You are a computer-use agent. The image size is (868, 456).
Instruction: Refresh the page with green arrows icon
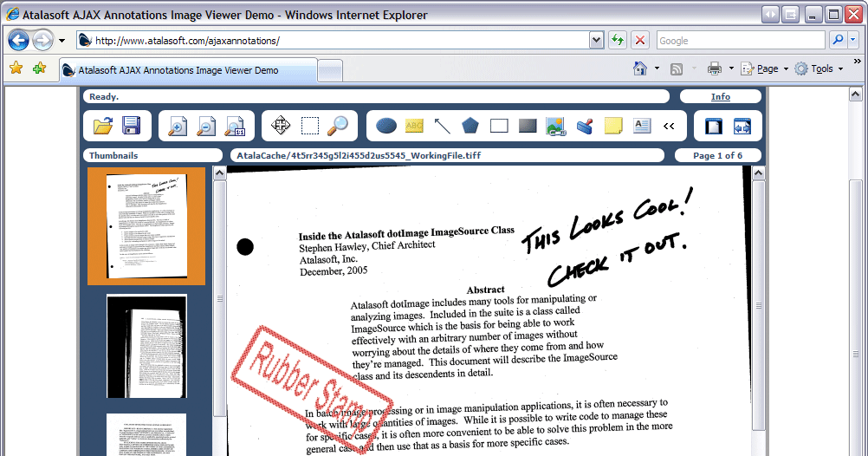[x=618, y=41]
